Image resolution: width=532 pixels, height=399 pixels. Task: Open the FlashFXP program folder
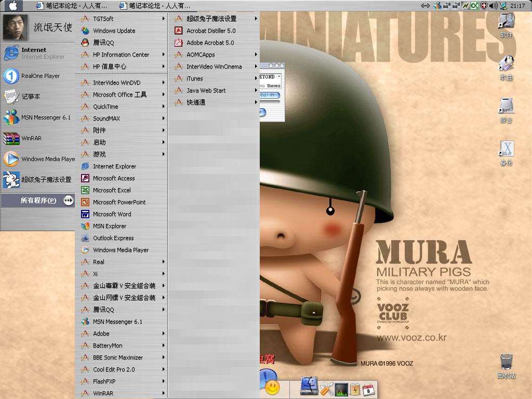point(121,381)
